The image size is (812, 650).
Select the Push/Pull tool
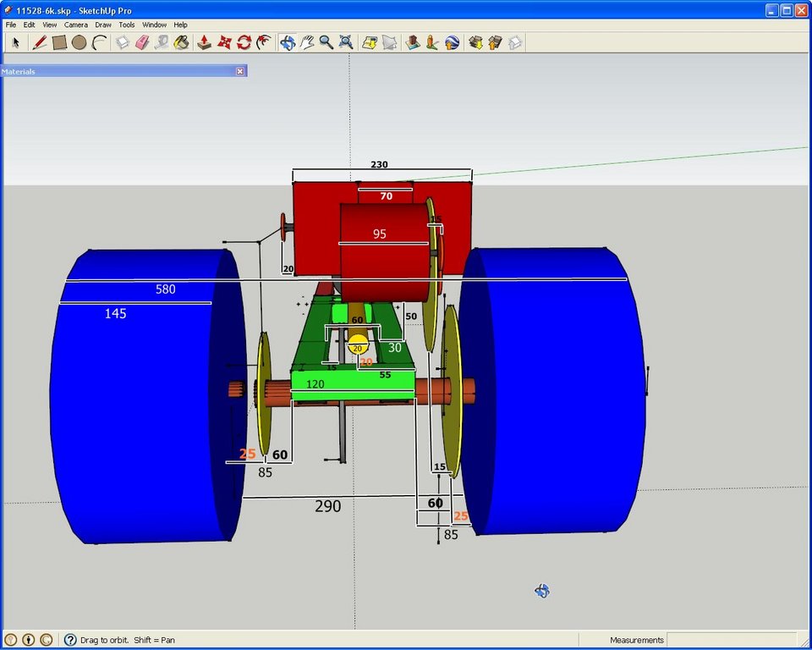(205, 42)
